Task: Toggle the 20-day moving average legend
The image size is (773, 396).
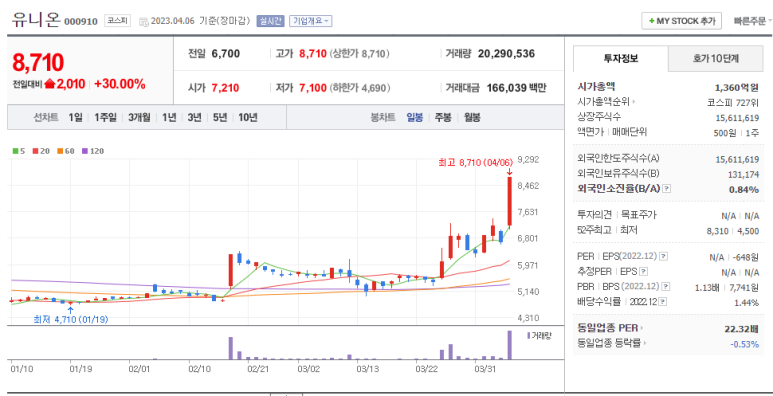Action: [41, 151]
